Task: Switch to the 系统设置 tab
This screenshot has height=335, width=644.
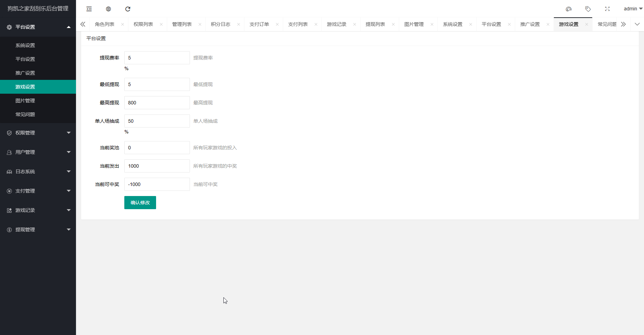Action: coord(453,24)
